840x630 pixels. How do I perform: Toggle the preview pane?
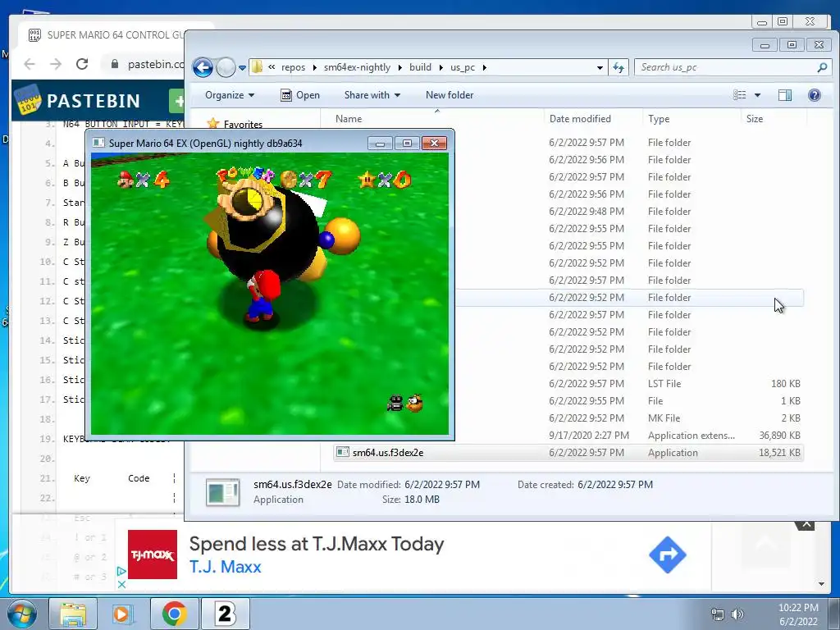pyautogui.click(x=785, y=95)
